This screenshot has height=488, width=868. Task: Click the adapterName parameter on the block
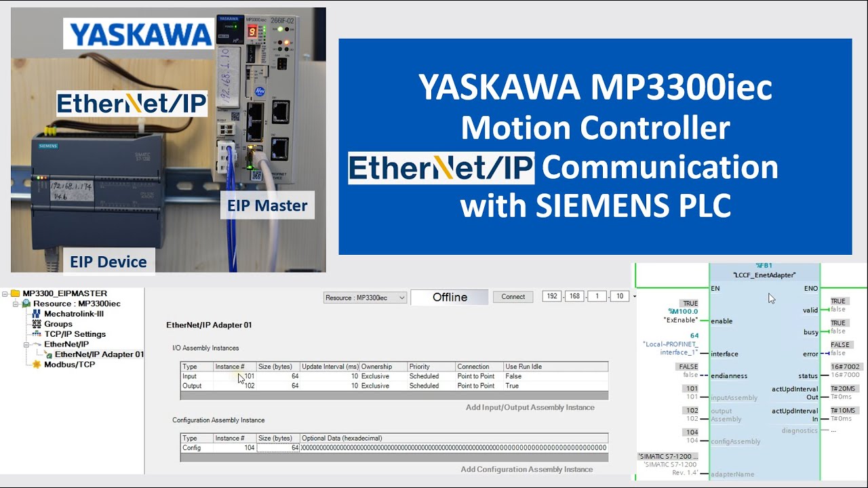click(732, 474)
